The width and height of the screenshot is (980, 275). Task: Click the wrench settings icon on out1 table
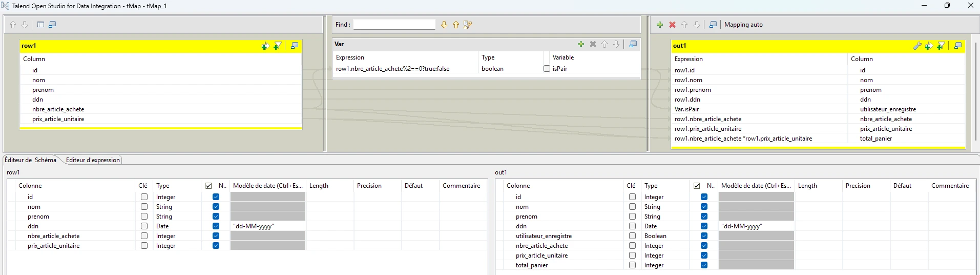point(917,46)
